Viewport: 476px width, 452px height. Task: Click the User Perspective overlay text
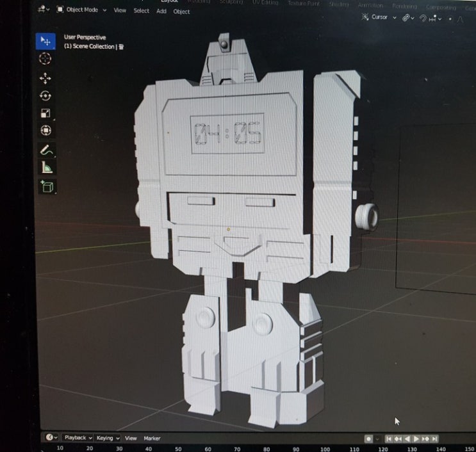pos(85,37)
